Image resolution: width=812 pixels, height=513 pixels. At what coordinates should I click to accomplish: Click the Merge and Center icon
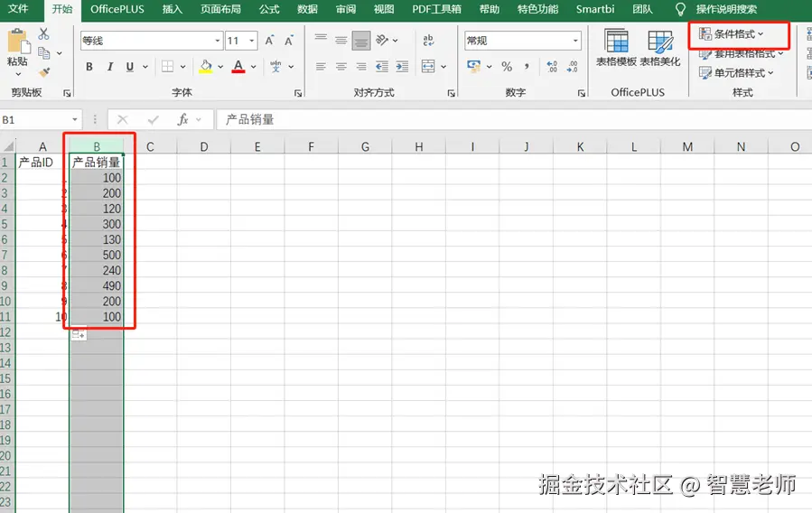coord(428,66)
